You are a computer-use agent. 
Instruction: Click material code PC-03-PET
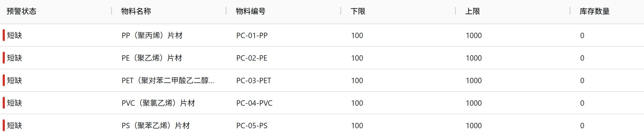253,80
